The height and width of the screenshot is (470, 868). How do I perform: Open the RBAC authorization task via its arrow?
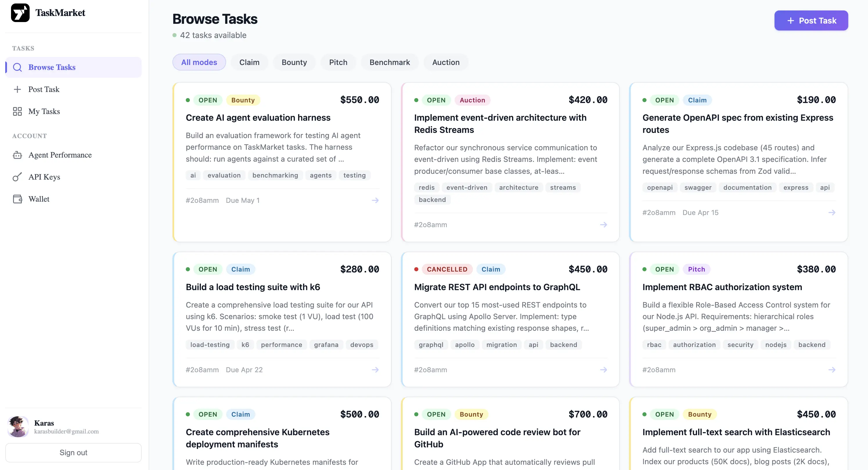(x=832, y=370)
